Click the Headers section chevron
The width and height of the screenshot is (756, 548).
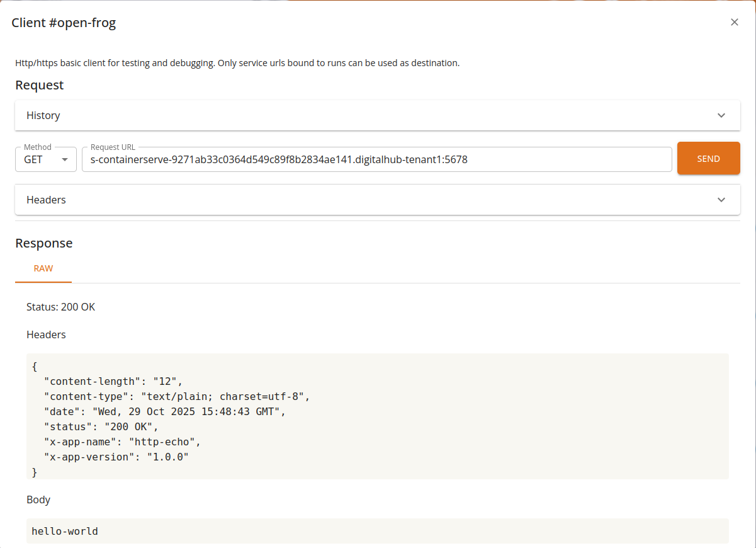click(x=721, y=200)
